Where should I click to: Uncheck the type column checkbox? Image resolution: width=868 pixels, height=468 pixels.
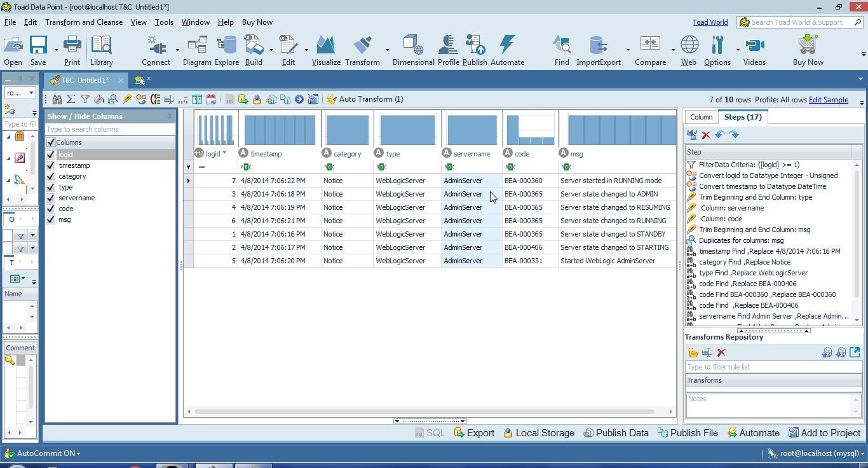click(x=51, y=187)
